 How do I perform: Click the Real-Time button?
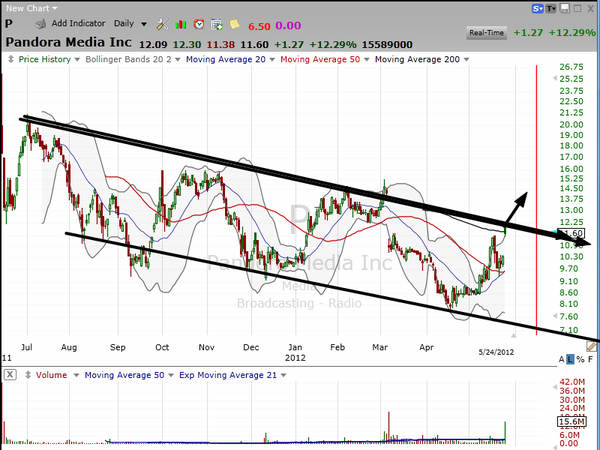(x=489, y=33)
